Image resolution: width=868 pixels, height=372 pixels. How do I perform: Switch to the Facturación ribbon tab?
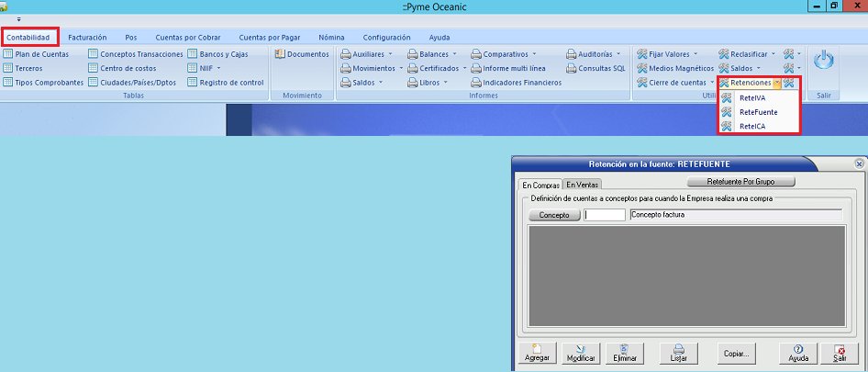[87, 38]
